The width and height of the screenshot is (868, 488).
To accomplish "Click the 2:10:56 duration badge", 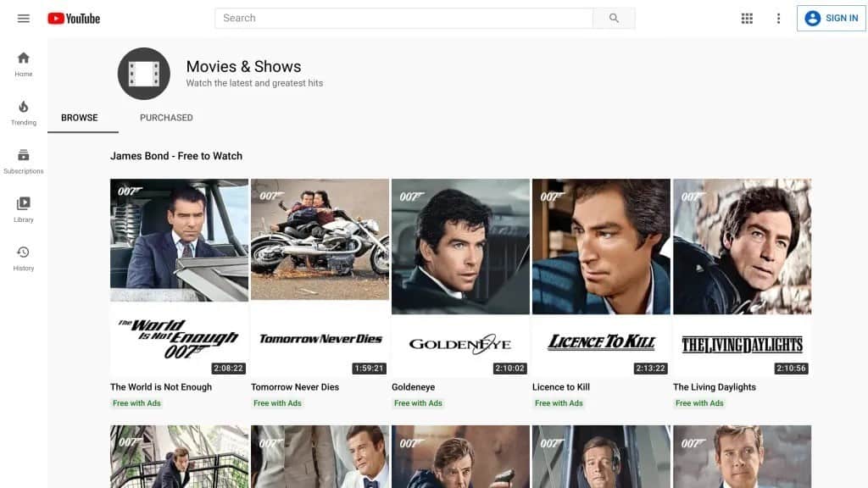I will (791, 369).
